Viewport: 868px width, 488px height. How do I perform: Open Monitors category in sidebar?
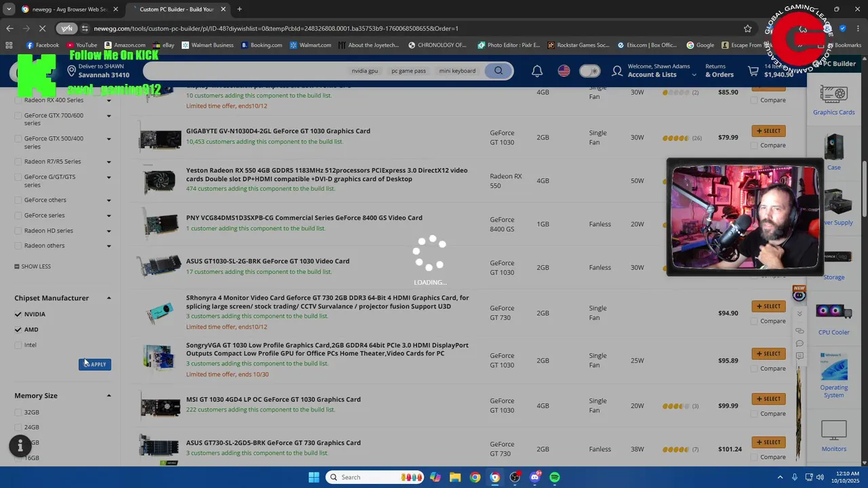click(x=833, y=436)
